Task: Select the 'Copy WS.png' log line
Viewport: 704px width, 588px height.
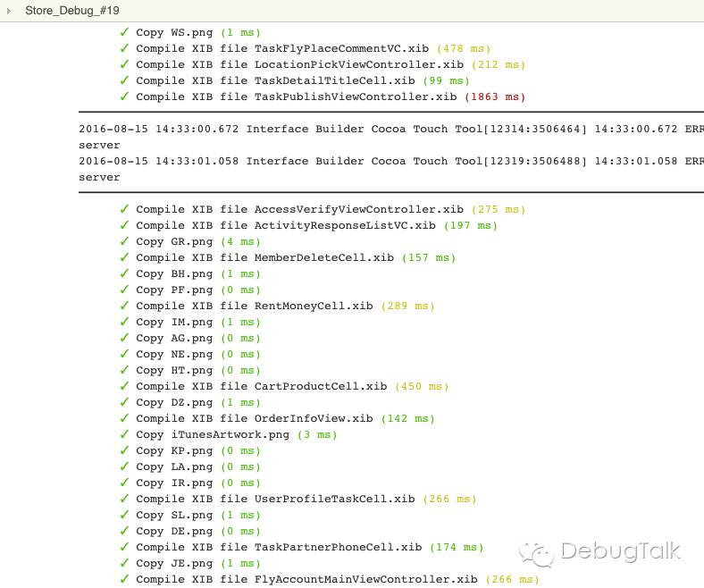Action: [190, 32]
